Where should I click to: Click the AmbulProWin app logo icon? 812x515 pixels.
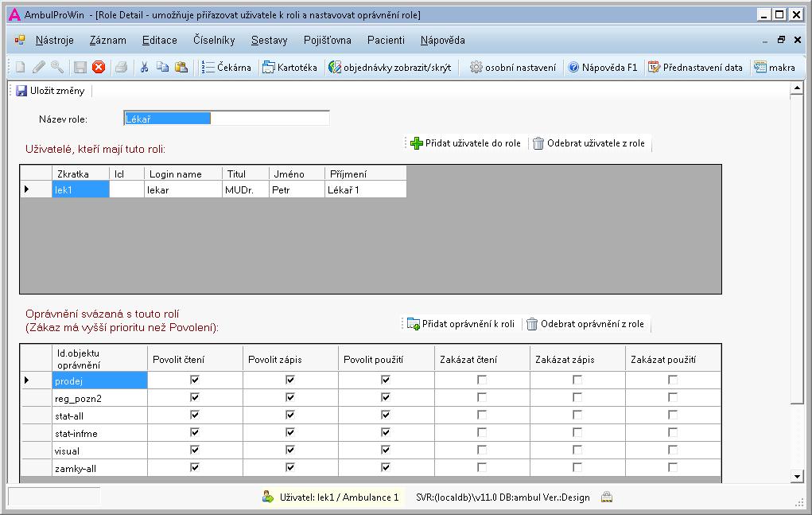pyautogui.click(x=15, y=14)
